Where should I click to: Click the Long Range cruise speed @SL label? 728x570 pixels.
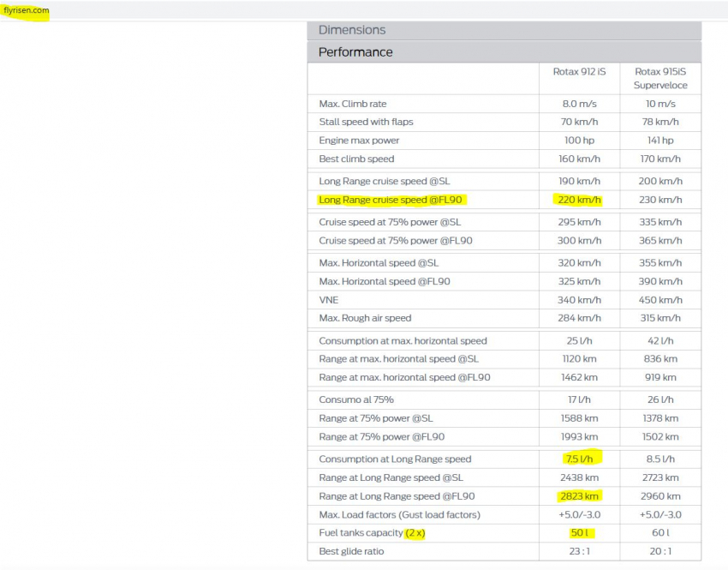point(385,182)
